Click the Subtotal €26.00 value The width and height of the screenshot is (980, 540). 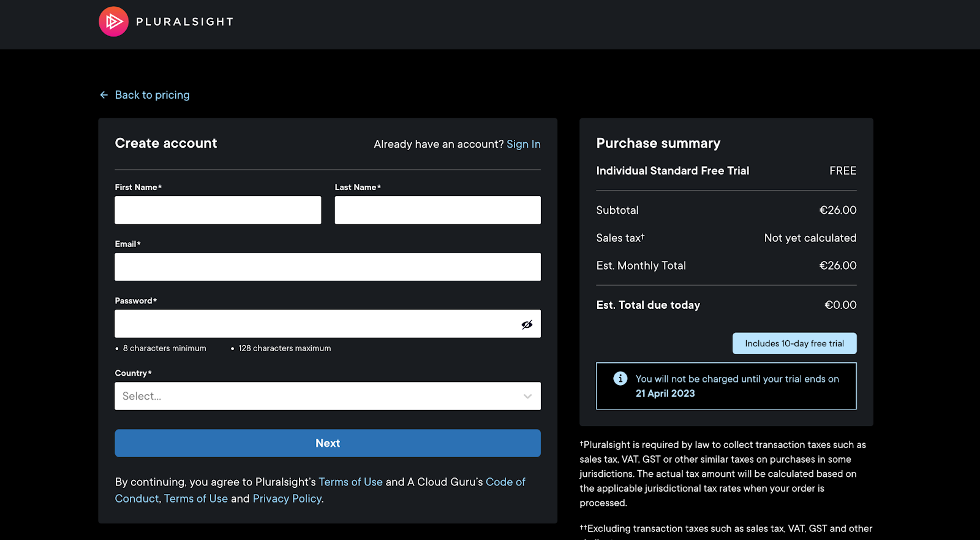click(838, 210)
